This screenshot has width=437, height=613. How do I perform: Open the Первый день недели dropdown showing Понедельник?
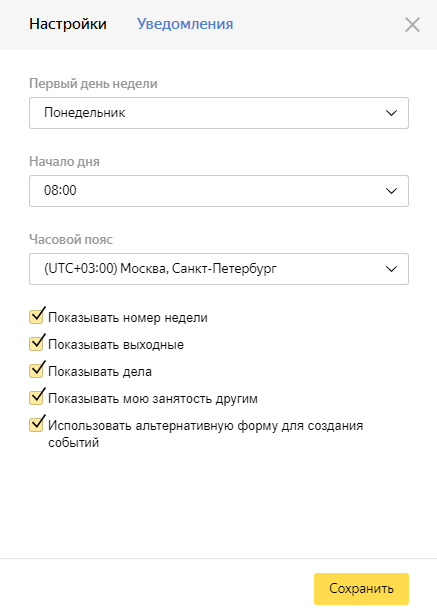coord(219,113)
